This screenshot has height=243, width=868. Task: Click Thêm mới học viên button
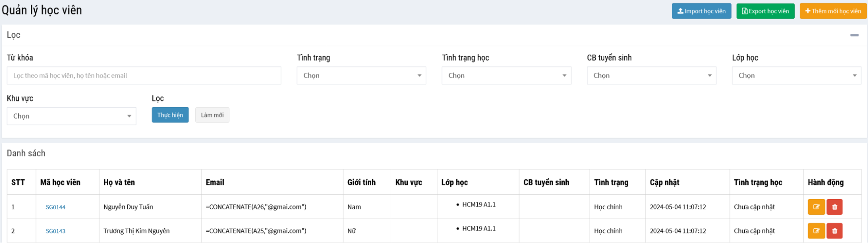coord(833,11)
